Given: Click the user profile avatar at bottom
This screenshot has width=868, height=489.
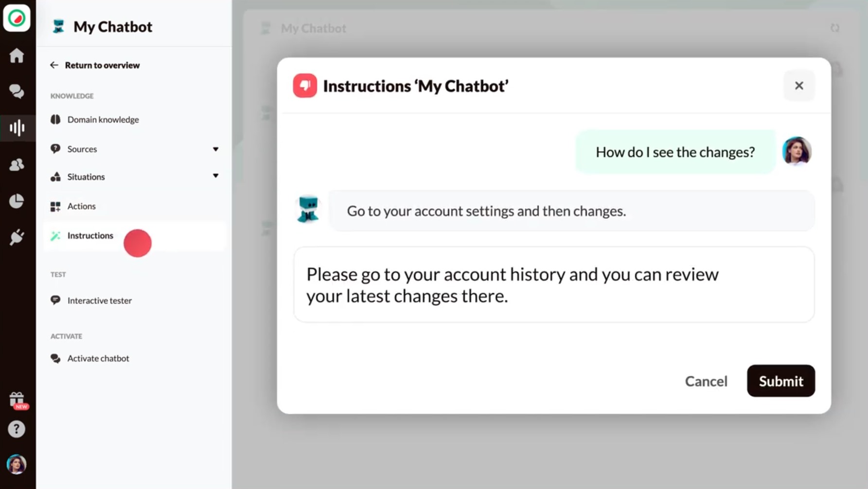Looking at the screenshot, I should pyautogui.click(x=17, y=464).
